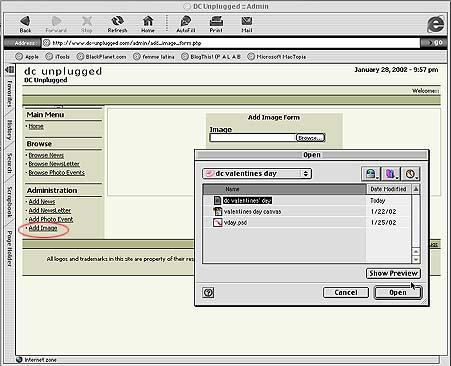Open Microsoft MacTopia favorites link

[277, 57]
